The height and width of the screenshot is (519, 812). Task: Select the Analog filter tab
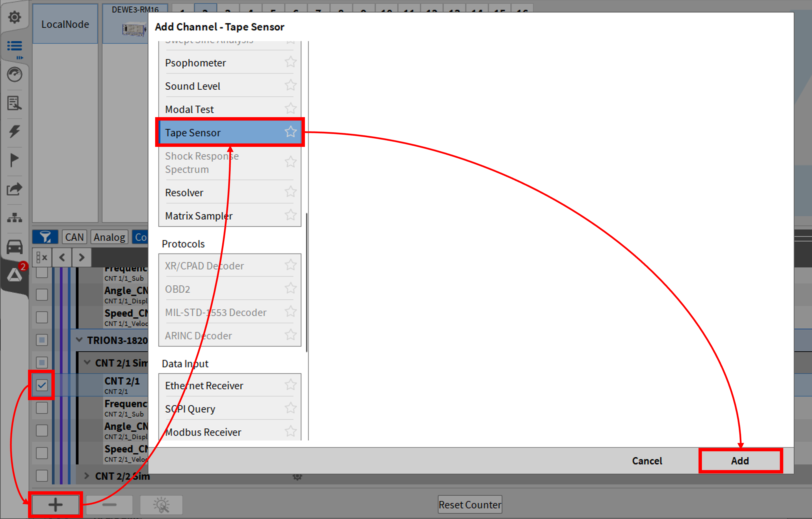tap(110, 237)
